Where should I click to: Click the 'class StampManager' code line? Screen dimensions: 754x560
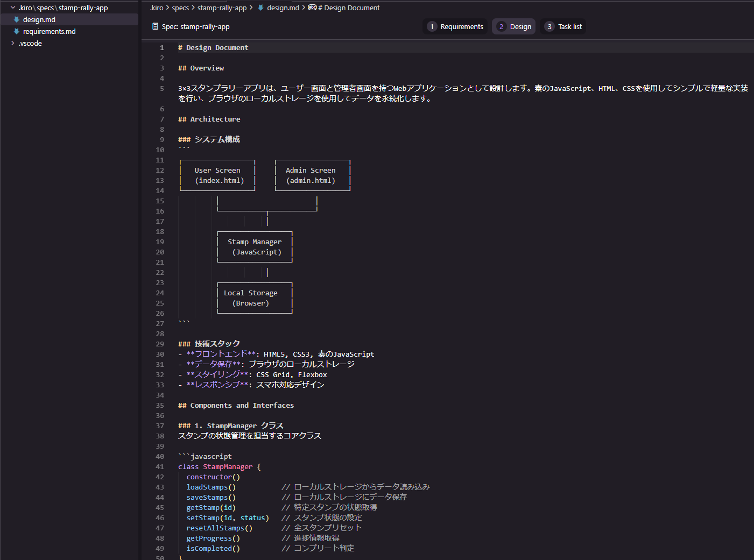tap(219, 466)
